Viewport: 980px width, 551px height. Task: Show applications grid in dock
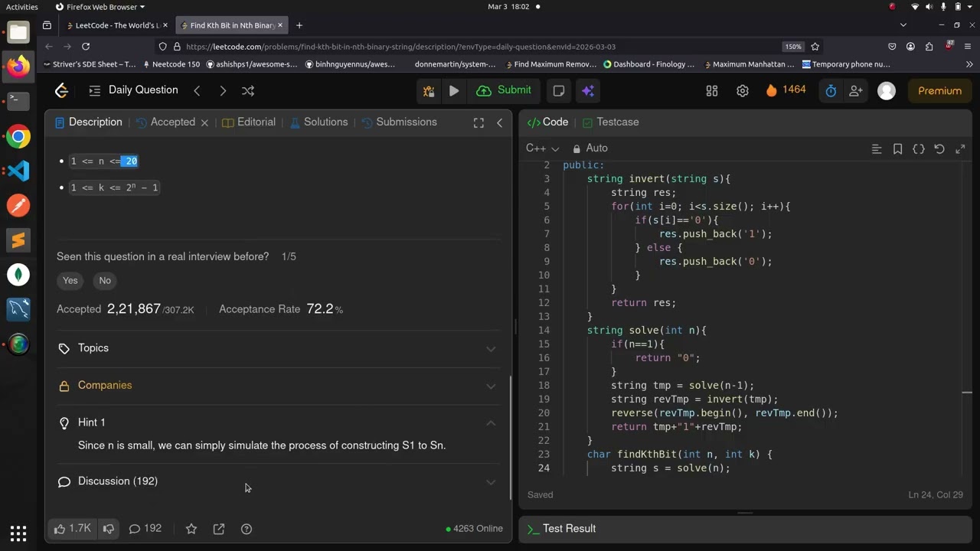[18, 533]
